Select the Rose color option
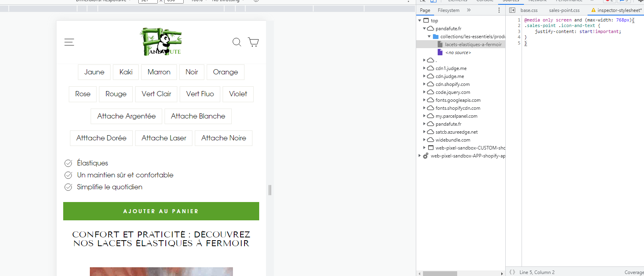Viewport: 644px width, 276px height. tap(83, 94)
